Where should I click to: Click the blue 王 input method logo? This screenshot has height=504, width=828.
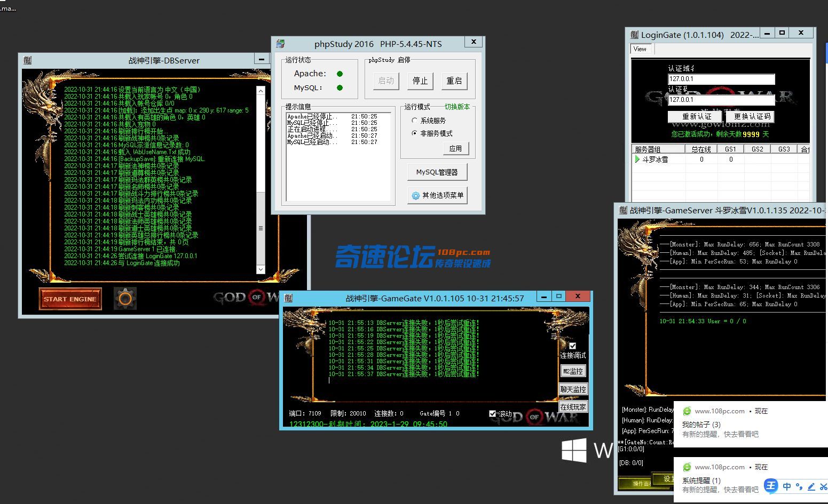[x=771, y=486]
